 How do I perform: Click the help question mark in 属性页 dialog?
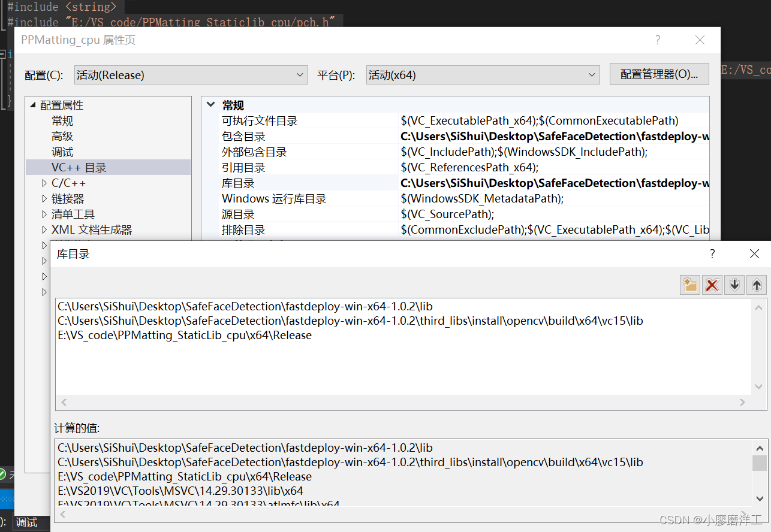click(658, 40)
